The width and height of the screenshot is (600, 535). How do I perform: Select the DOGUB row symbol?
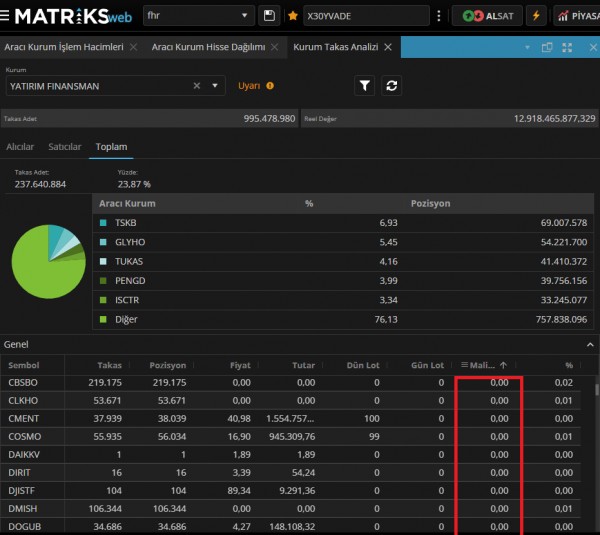24,526
